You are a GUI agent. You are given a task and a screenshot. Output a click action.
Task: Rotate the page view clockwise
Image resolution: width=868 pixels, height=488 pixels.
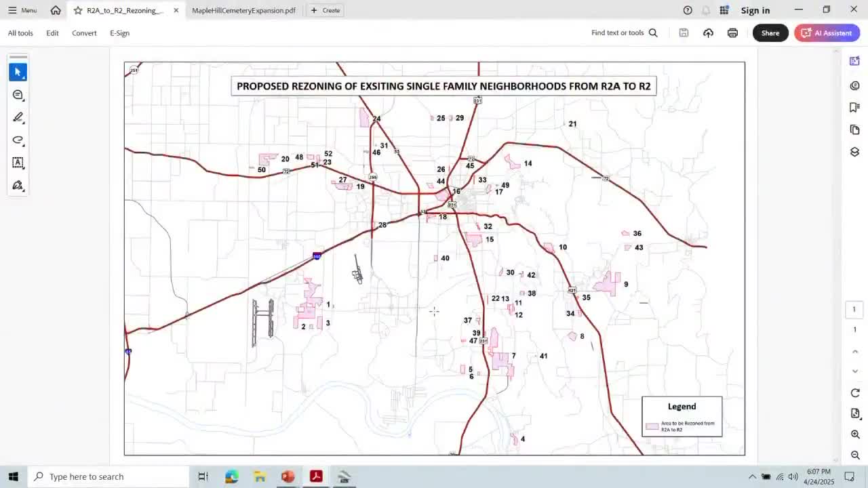pyautogui.click(x=854, y=393)
